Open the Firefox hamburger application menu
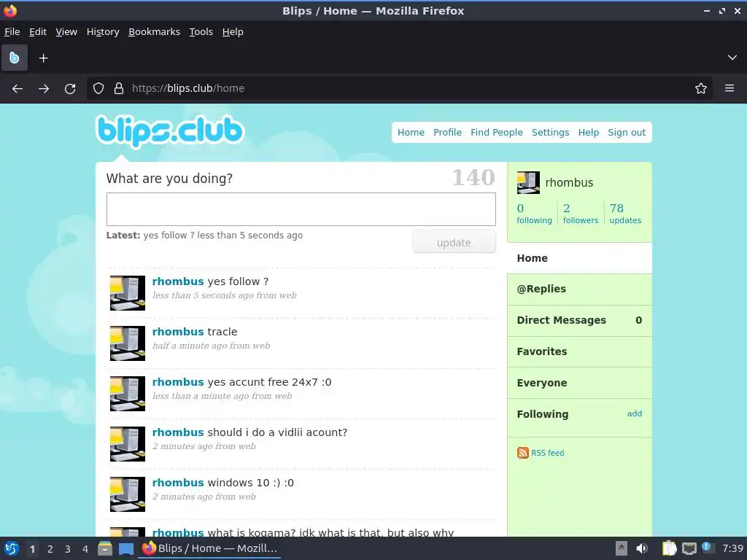Viewport: 747px width, 560px height. point(729,88)
